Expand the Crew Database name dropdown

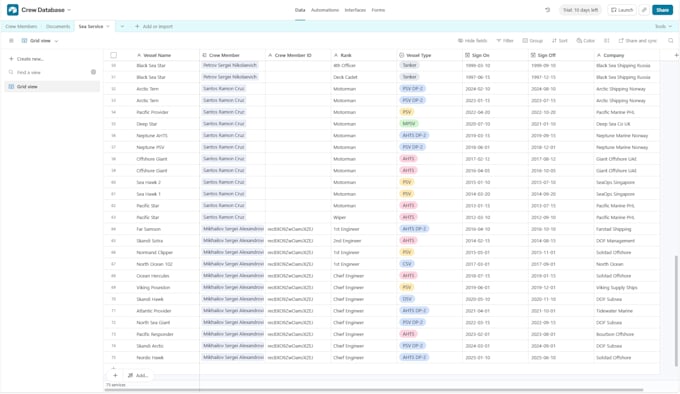coord(69,10)
